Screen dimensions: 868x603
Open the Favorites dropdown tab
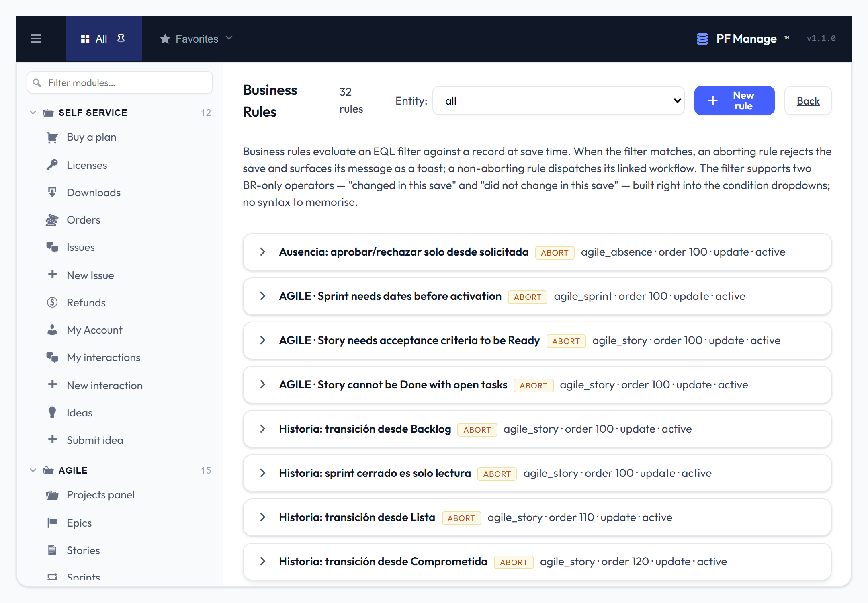point(197,39)
